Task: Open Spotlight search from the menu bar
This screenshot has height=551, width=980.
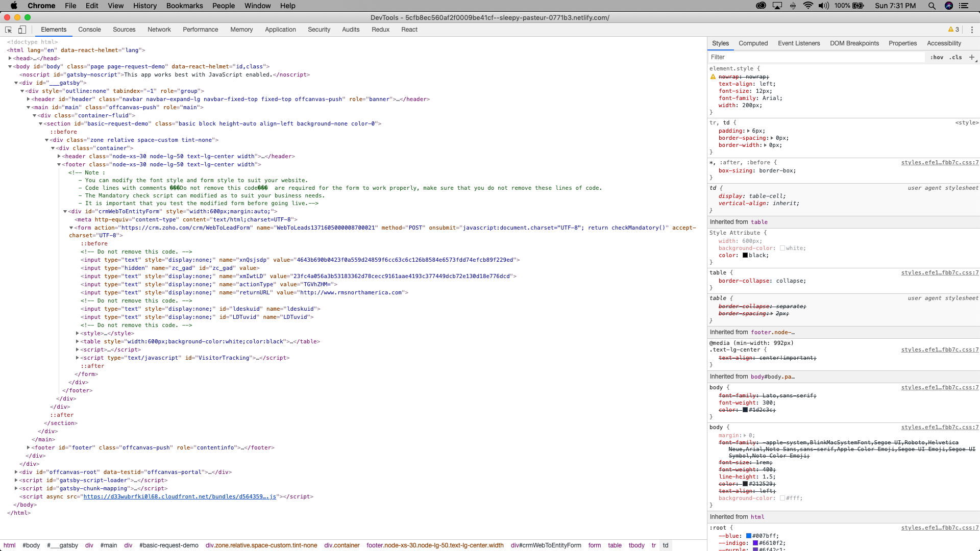Action: (932, 6)
